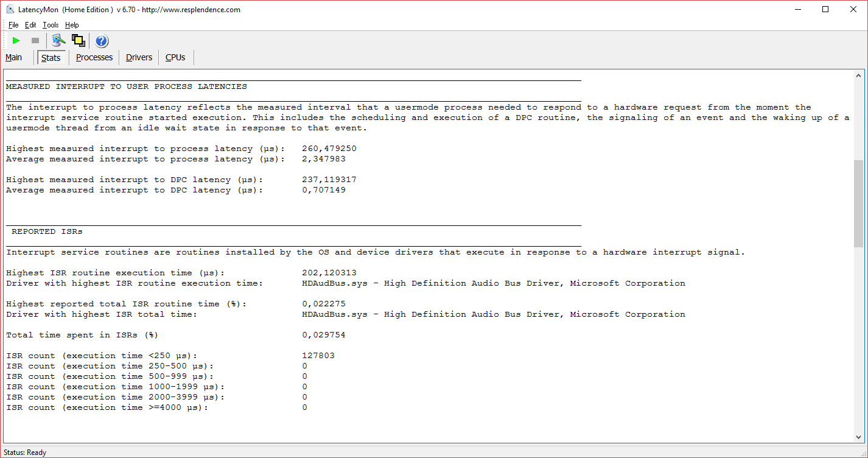Click the scrollbar up arrow

tap(858, 75)
